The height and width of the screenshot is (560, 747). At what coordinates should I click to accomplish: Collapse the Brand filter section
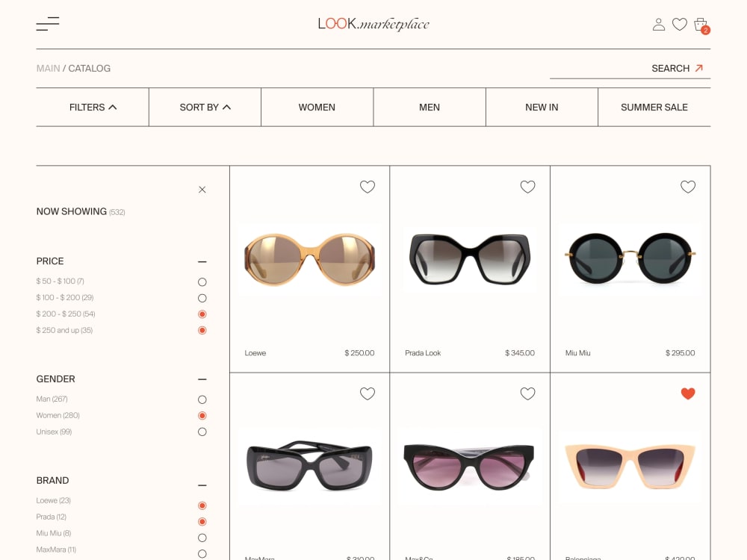click(x=202, y=486)
